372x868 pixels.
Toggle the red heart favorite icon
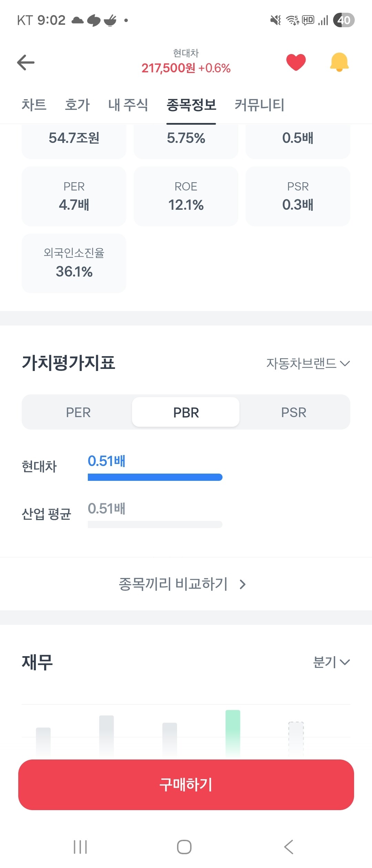point(296,62)
